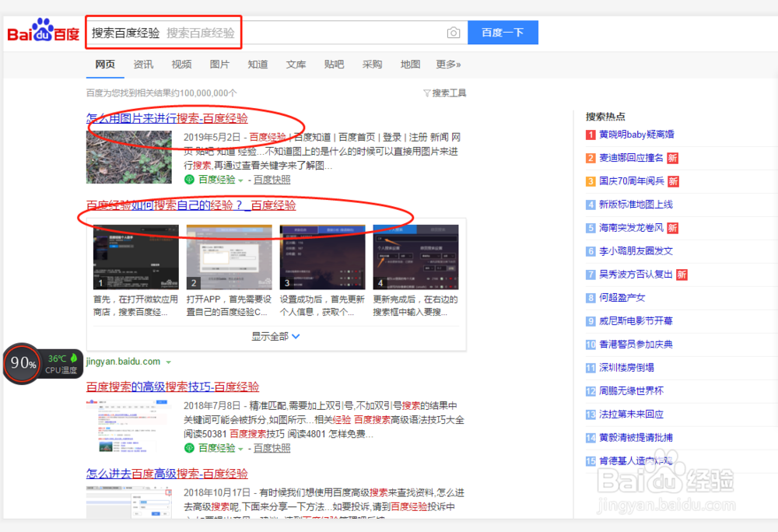The image size is (778, 532).
Task: Open hot search 新版标准地图上线
Action: coord(636,205)
